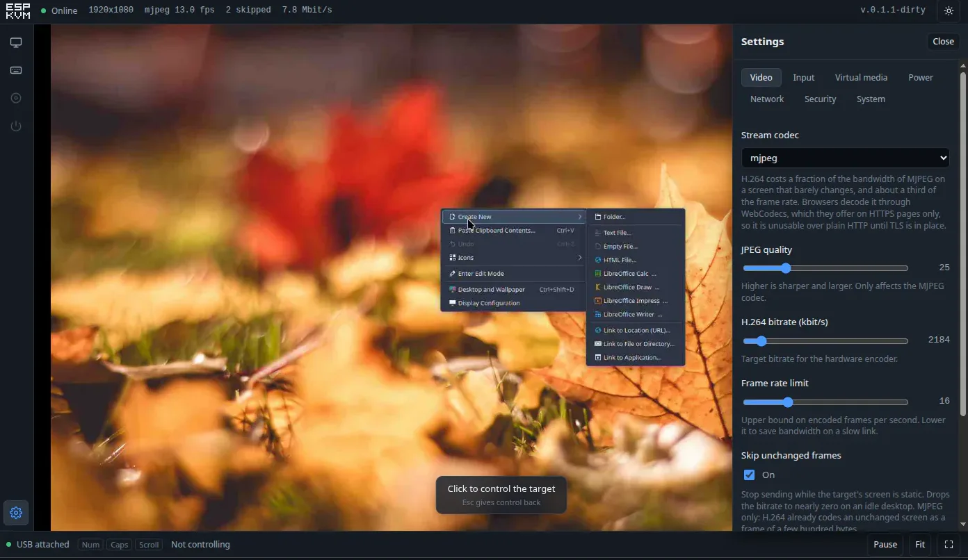Click the Icons menu grid icon
This screenshot has height=560, width=968.
pos(453,258)
